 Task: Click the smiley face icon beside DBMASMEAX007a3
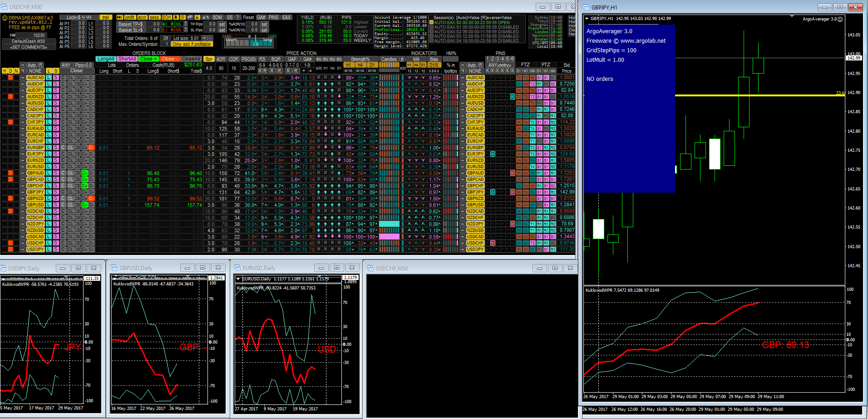tap(5, 18)
